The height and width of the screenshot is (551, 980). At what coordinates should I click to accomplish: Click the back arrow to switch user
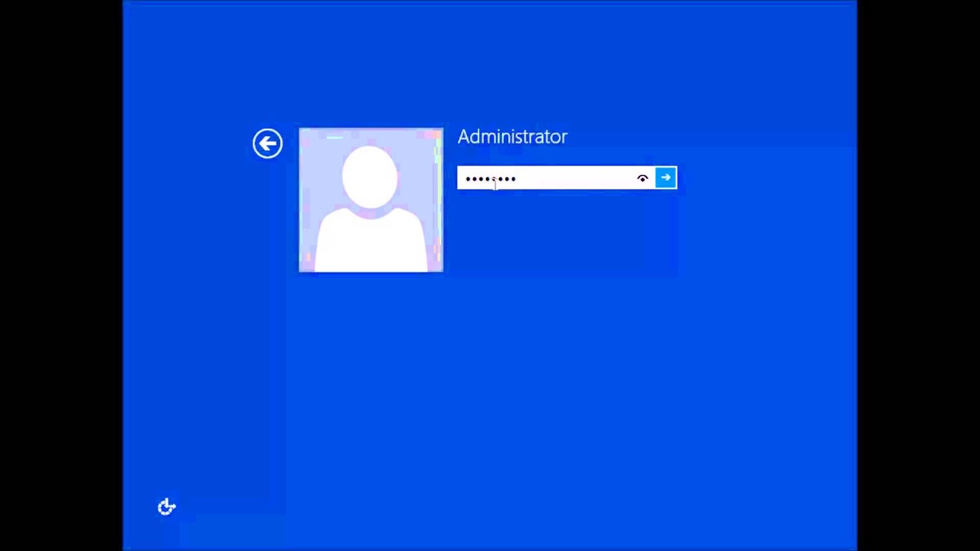click(x=267, y=143)
